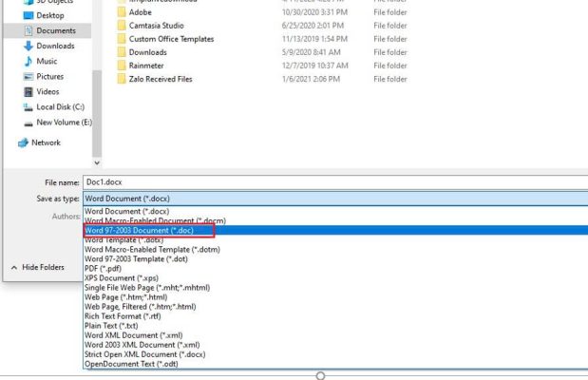Screen dimensions: 588x380
Task: Open Pictures in the navigation pane
Action: pyautogui.click(x=50, y=77)
